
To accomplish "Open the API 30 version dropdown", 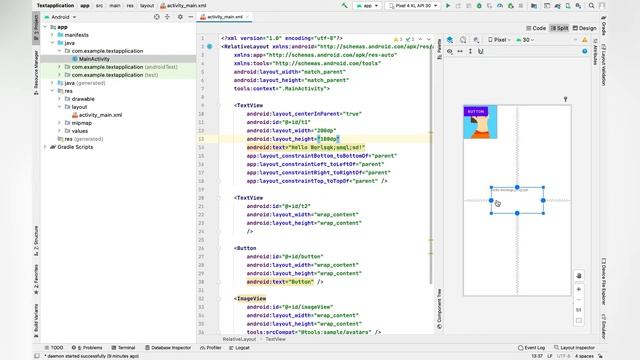I will click(x=525, y=40).
